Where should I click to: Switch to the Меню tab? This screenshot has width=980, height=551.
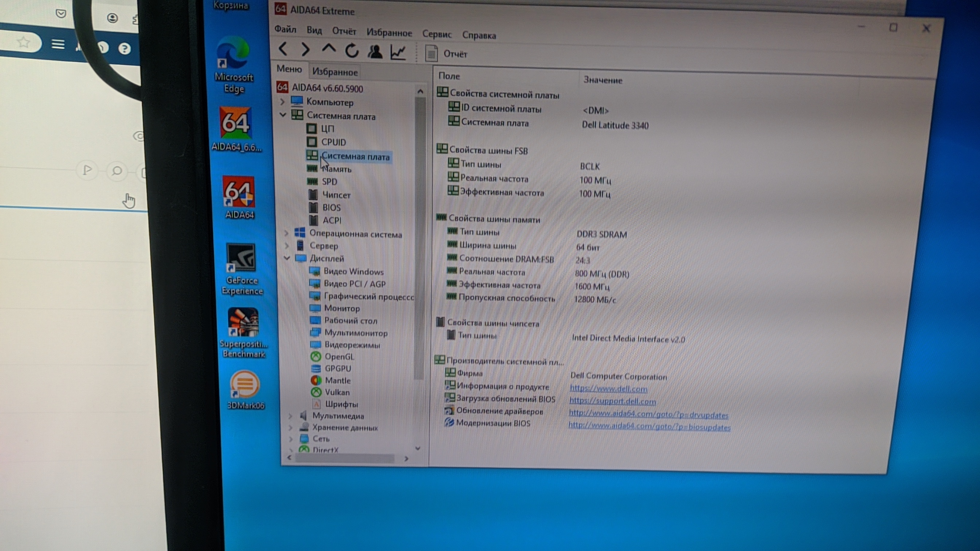289,69
